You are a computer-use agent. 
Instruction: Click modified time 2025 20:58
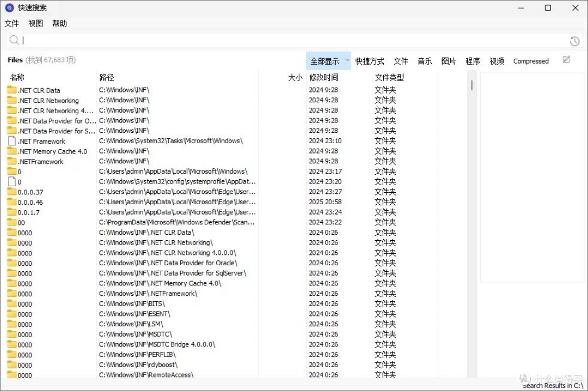coord(325,202)
